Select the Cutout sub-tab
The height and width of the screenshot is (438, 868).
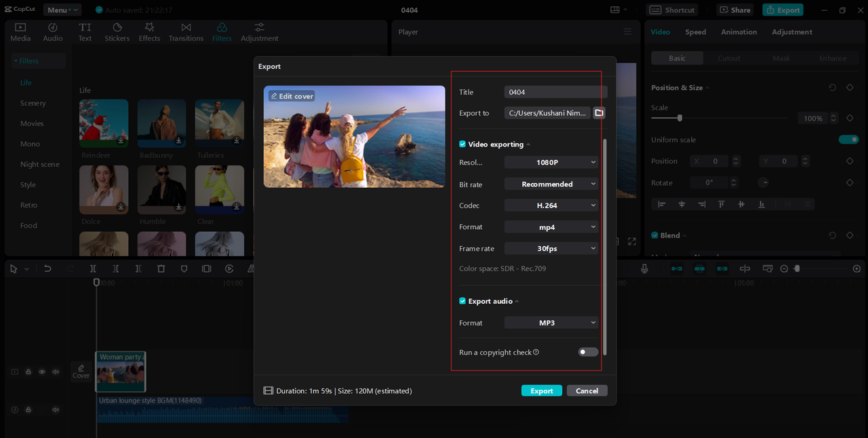tap(729, 58)
